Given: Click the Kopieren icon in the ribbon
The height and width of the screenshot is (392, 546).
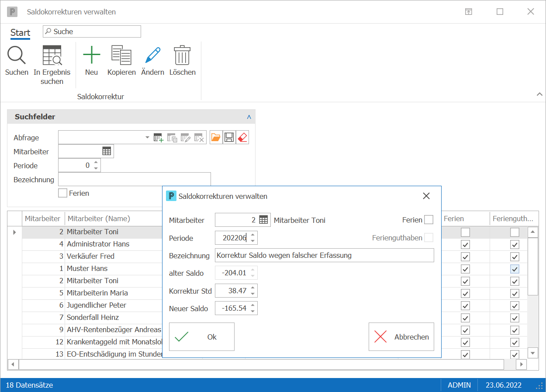Looking at the screenshot, I should point(121,55).
